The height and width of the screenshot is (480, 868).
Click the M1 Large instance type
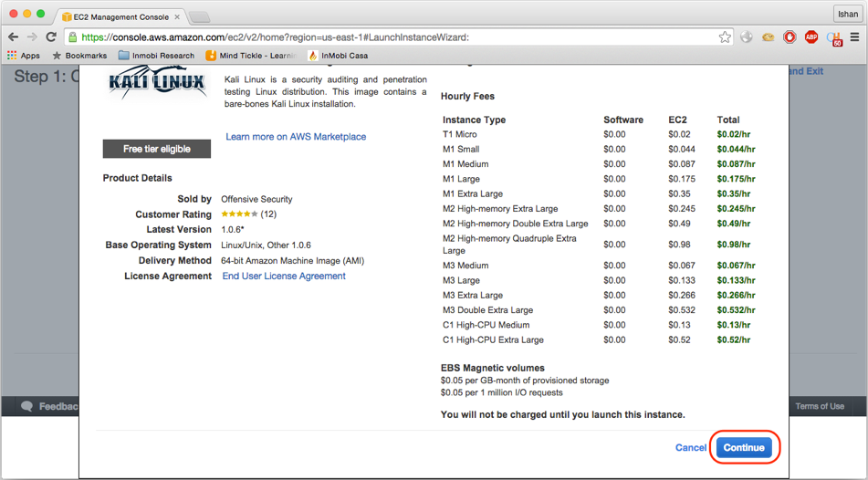point(461,179)
